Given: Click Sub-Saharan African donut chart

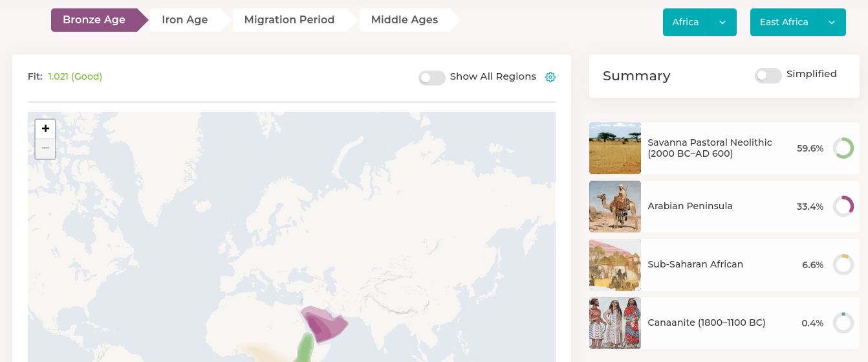Looking at the screenshot, I should tap(843, 265).
